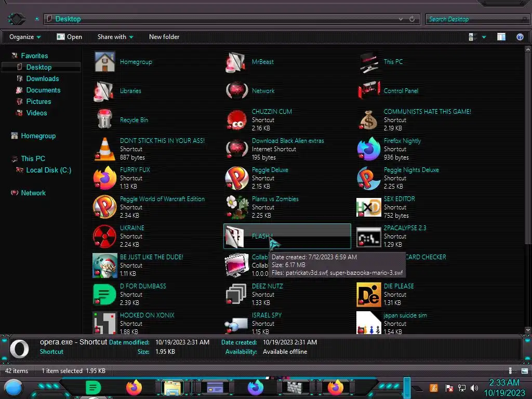
Task: Open the Homegroup desktop icon
Action: [104, 62]
